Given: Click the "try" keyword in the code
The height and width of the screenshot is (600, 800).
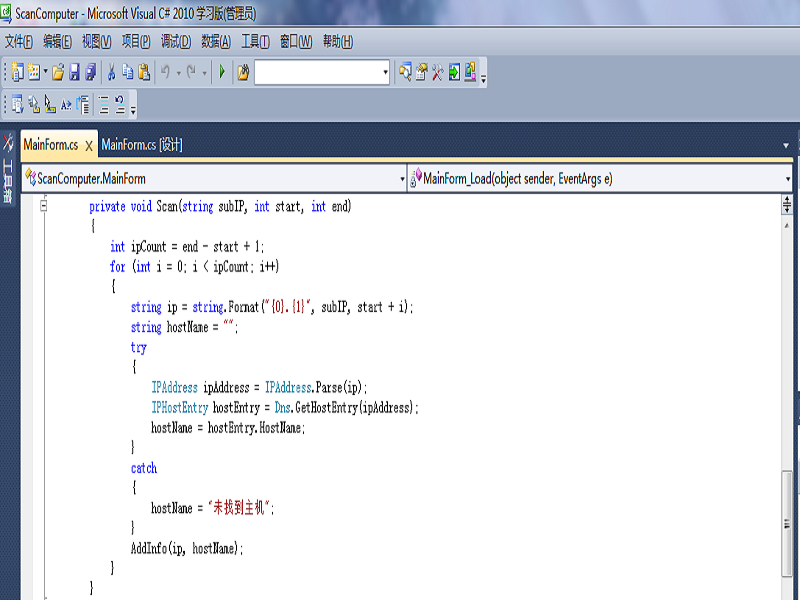Looking at the screenshot, I should click(x=139, y=348).
